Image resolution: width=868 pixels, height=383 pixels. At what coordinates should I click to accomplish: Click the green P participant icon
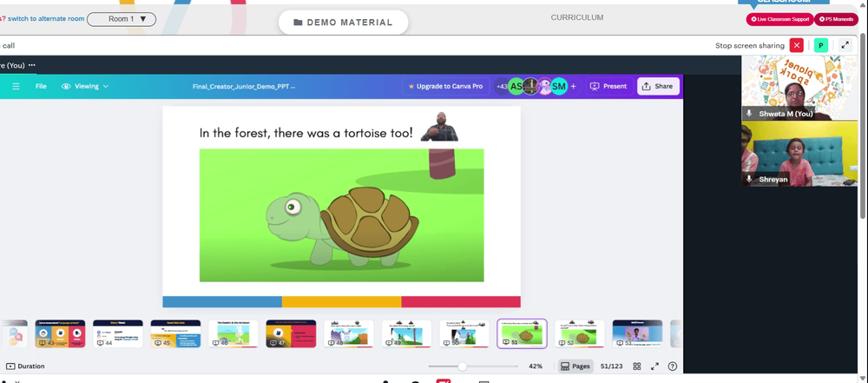(x=821, y=45)
